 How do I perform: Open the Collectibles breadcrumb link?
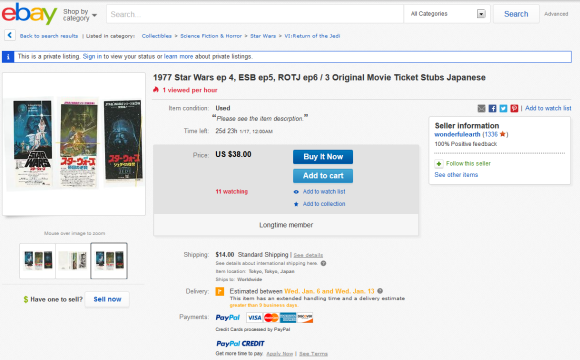[x=156, y=36]
